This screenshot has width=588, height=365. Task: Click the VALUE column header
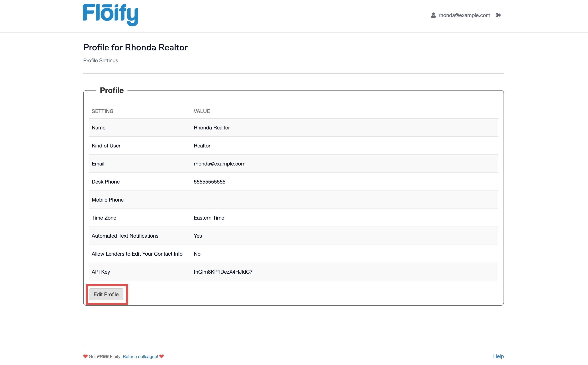click(202, 111)
